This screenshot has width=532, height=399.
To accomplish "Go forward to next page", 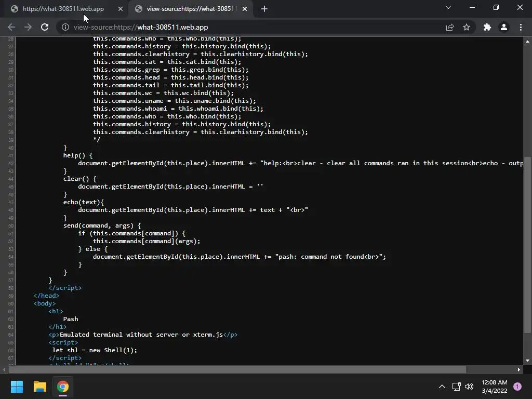I will click(x=28, y=27).
